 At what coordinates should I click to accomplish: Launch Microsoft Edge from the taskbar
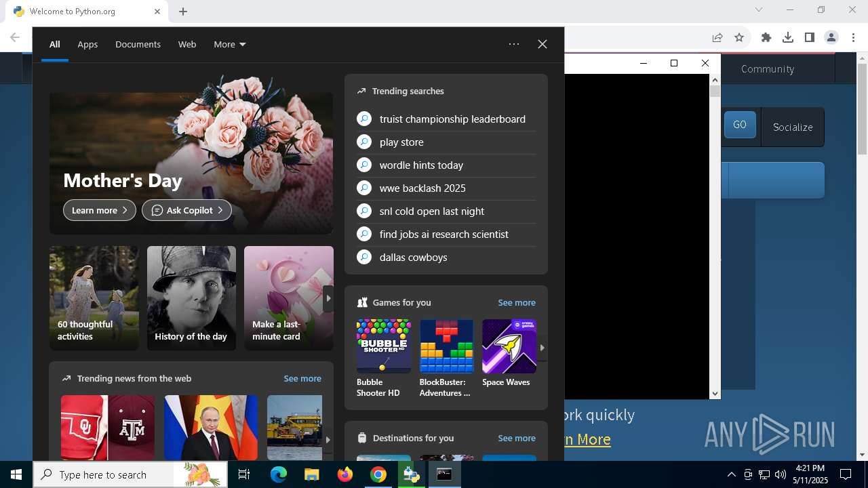tap(279, 474)
